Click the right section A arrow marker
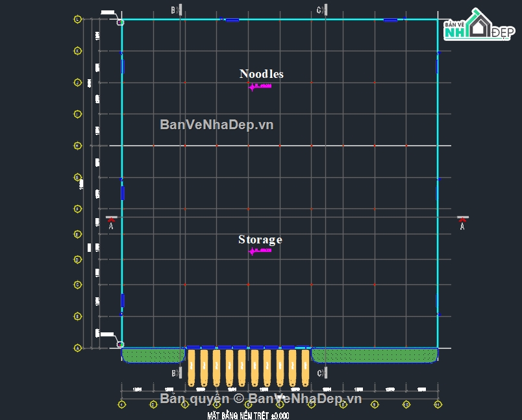The image size is (522, 420). tap(462, 223)
